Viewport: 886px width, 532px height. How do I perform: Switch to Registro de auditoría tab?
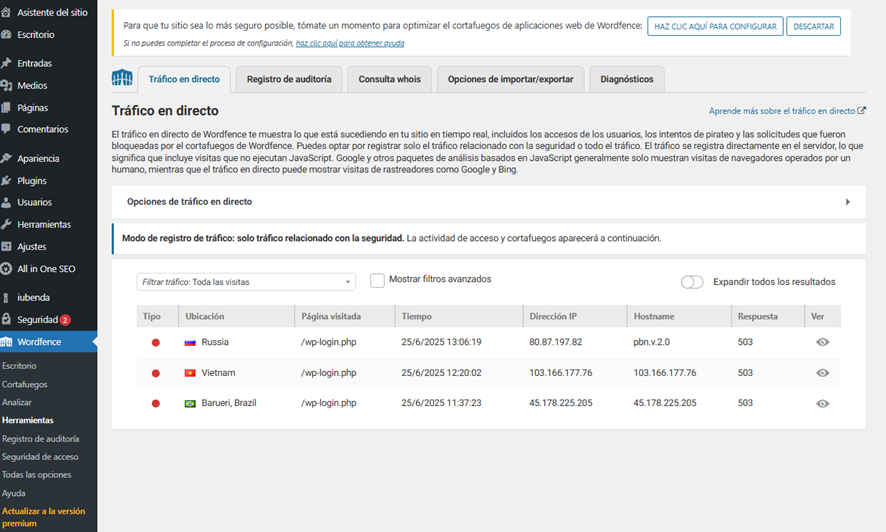(289, 79)
